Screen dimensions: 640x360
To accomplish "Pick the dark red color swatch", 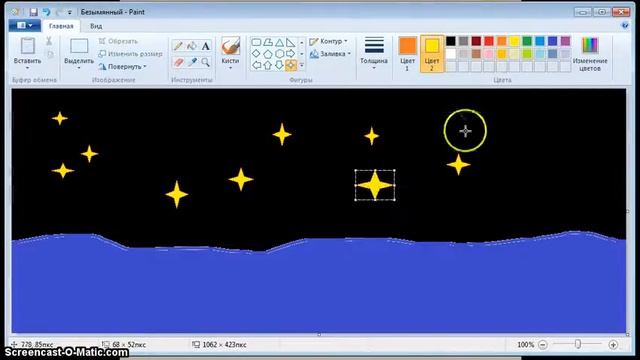I will (476, 41).
